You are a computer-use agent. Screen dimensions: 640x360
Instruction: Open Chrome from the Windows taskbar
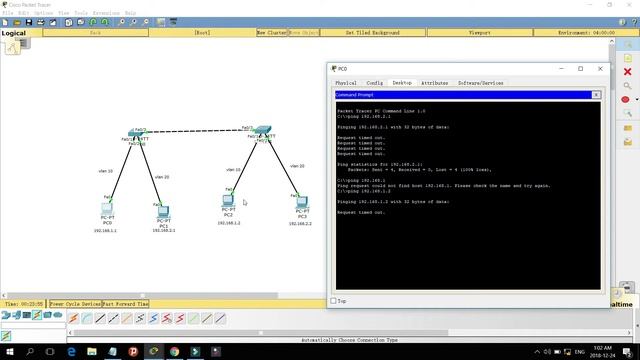[175, 351]
